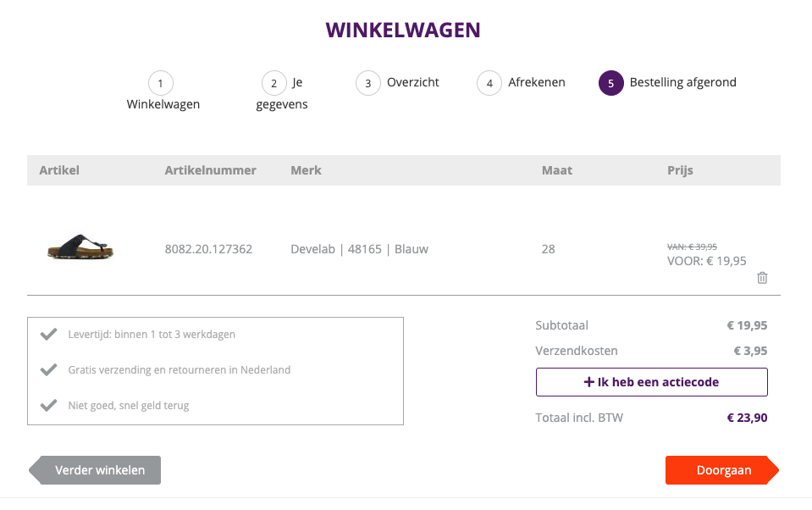
Task: Select the filled step 5 circle
Action: tap(610, 83)
